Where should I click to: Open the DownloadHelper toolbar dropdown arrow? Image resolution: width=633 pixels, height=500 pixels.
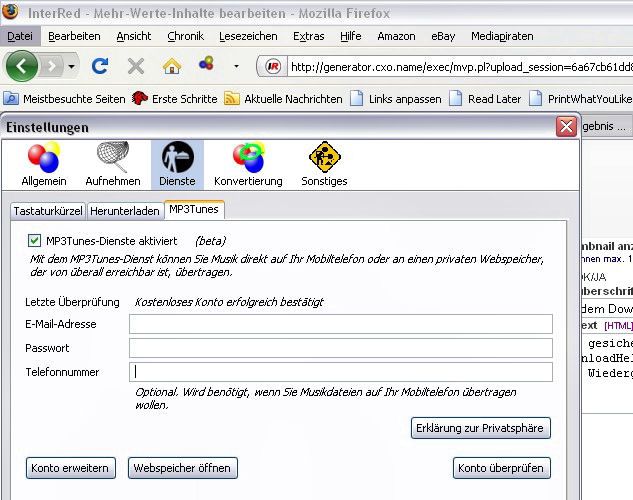tap(236, 67)
